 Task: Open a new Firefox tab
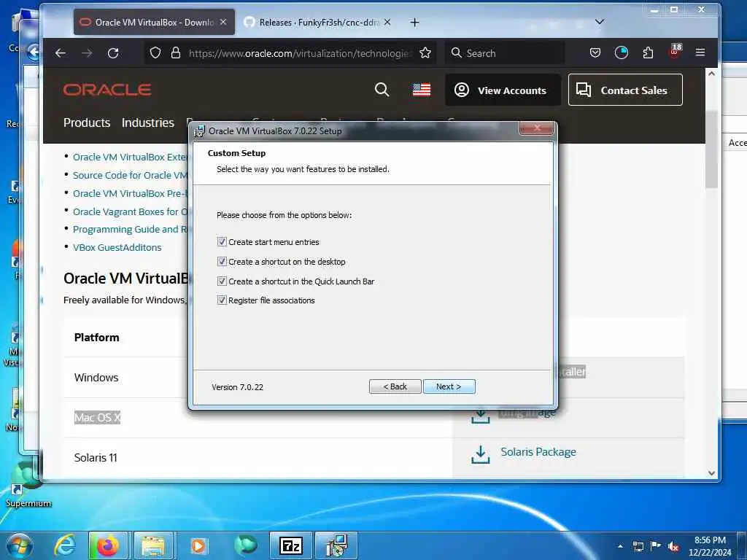pyautogui.click(x=414, y=23)
